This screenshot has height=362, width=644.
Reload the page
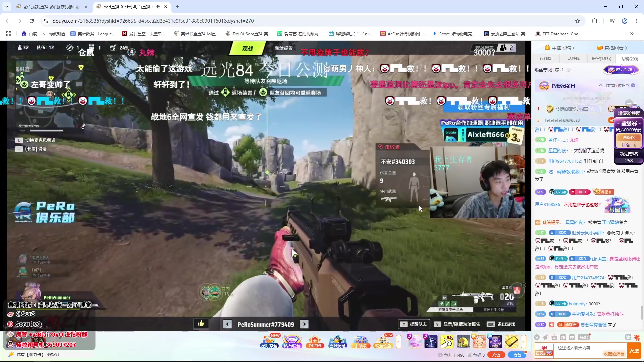click(x=32, y=21)
